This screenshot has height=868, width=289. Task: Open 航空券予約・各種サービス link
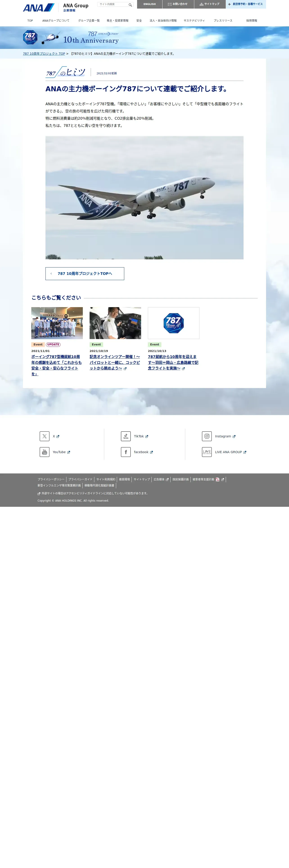[x=246, y=4]
